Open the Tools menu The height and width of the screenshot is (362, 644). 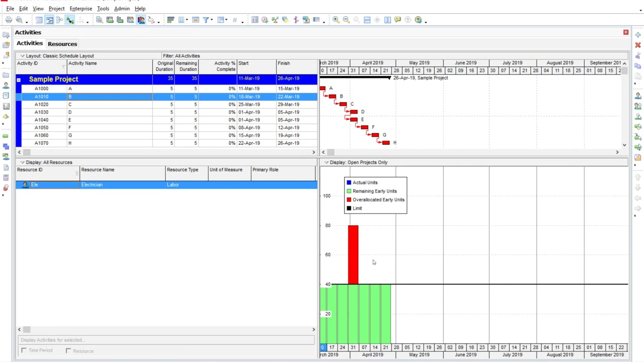tap(103, 9)
